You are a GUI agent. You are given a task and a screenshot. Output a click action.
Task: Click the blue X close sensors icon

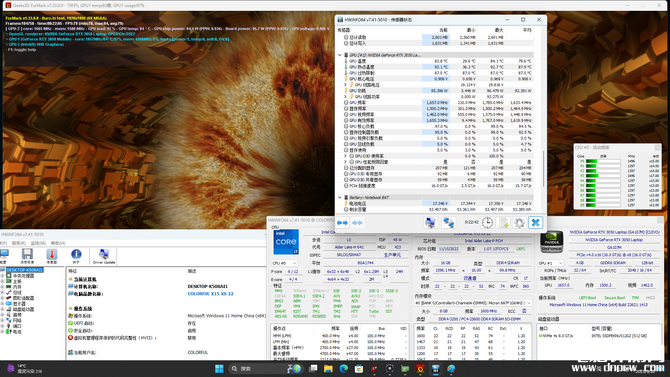[535, 222]
